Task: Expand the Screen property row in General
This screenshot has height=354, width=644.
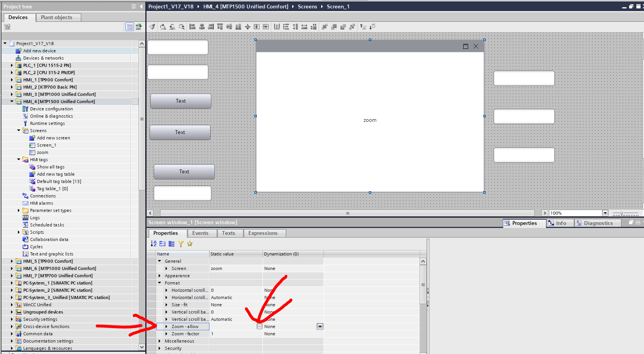Action: tap(166, 268)
